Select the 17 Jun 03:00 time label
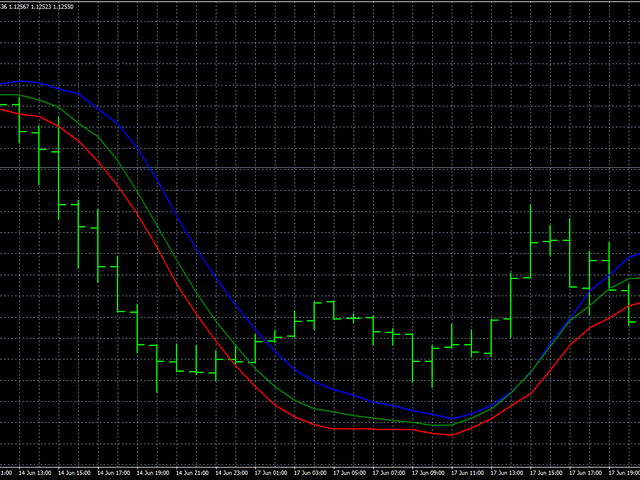 click(x=310, y=473)
